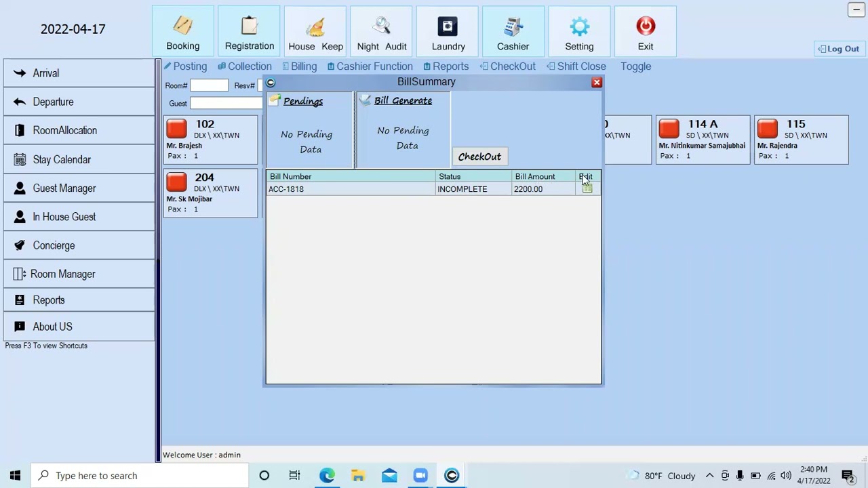Click the INCOMPLETE status cell
This screenshot has height=488, width=868.
click(473, 189)
